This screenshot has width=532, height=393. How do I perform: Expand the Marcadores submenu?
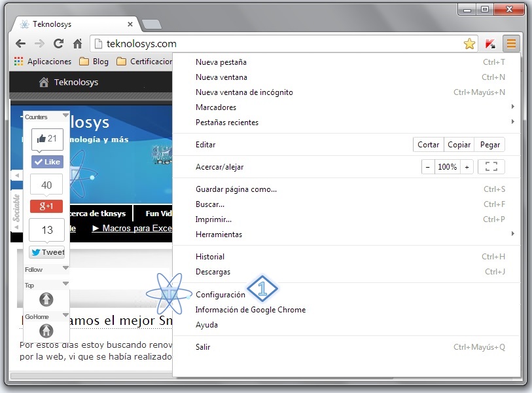click(346, 107)
